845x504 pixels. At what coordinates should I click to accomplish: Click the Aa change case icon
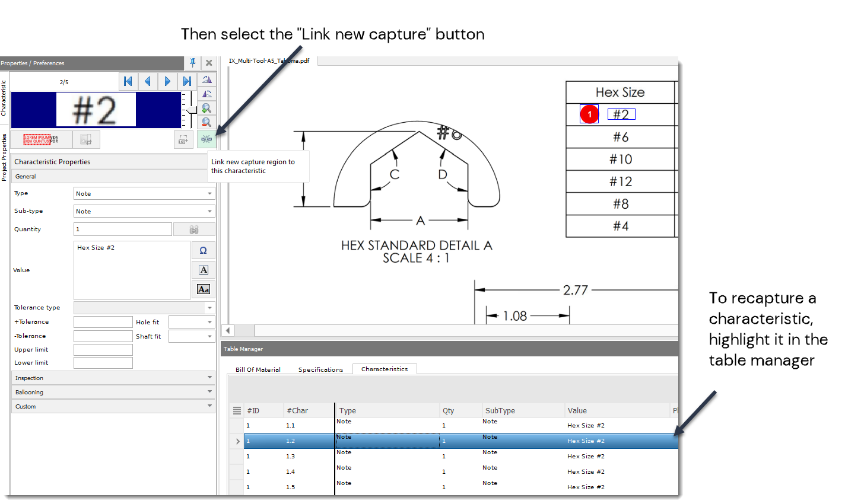[x=204, y=289]
